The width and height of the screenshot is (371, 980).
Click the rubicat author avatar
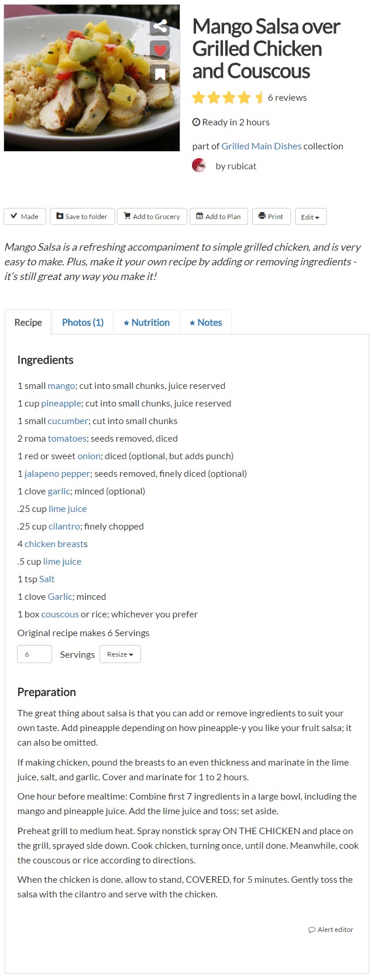coord(199,166)
